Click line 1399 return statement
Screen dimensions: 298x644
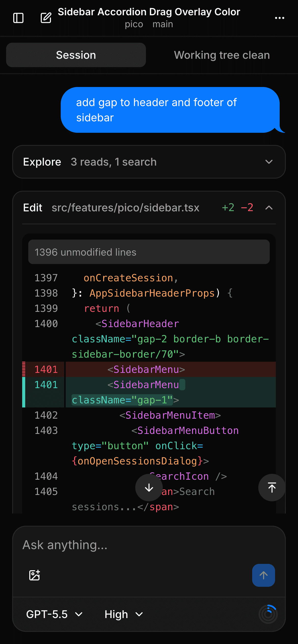[x=149, y=308]
